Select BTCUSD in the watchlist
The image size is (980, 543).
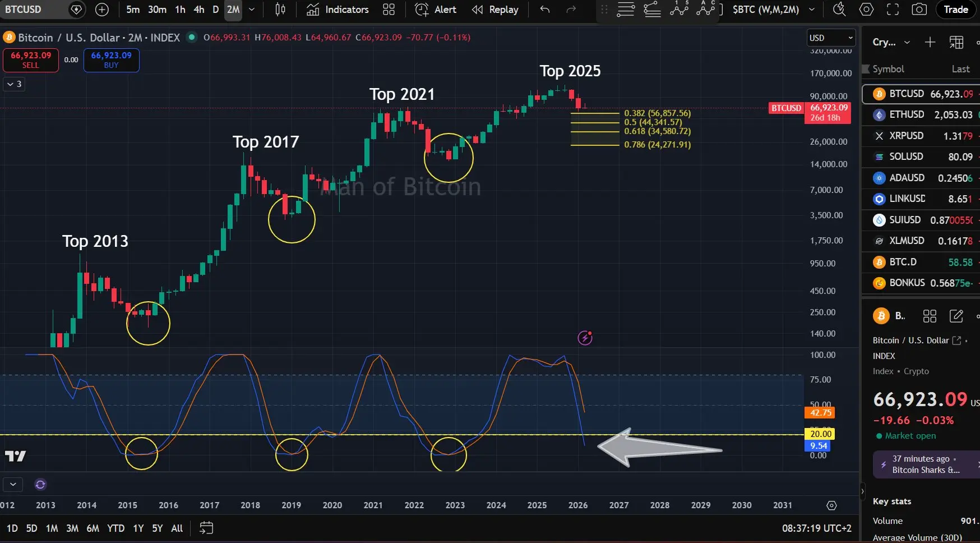[x=921, y=94]
